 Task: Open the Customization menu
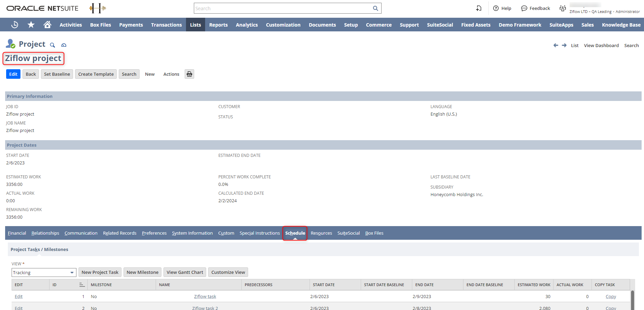[x=283, y=25]
